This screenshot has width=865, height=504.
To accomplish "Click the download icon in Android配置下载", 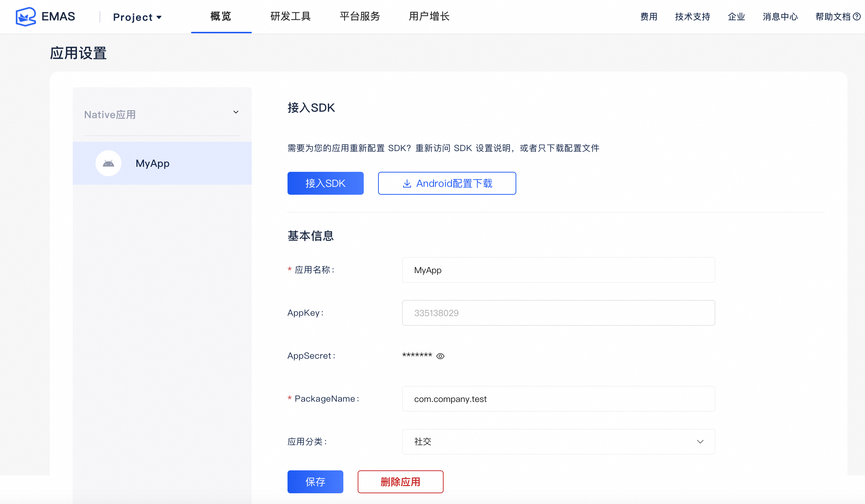I will pos(407,184).
